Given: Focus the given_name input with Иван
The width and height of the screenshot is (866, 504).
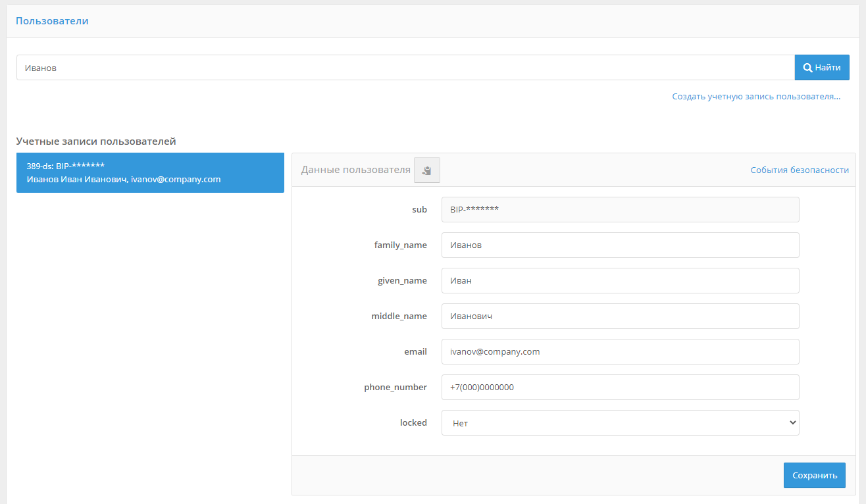Looking at the screenshot, I should 620,281.
